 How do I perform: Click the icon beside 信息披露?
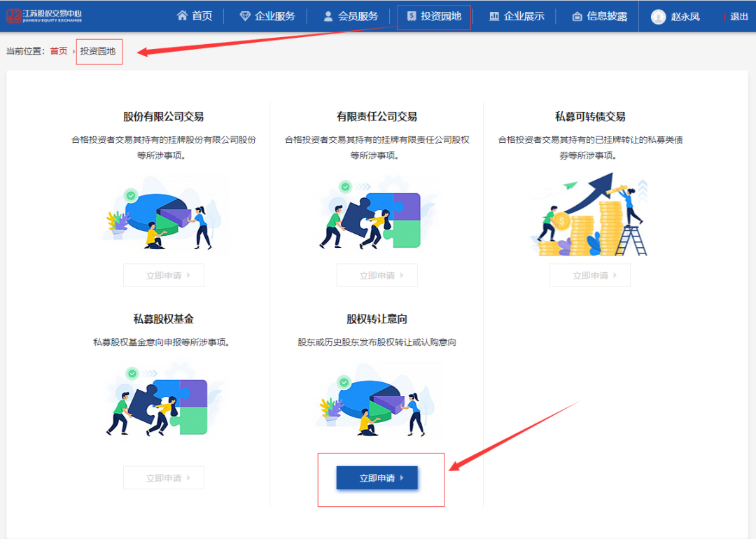[x=577, y=16]
